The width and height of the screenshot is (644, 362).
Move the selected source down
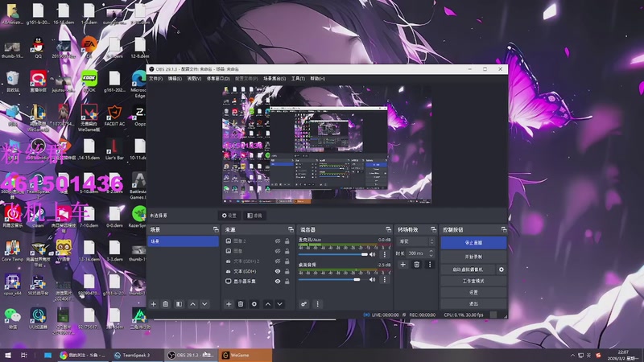point(279,304)
